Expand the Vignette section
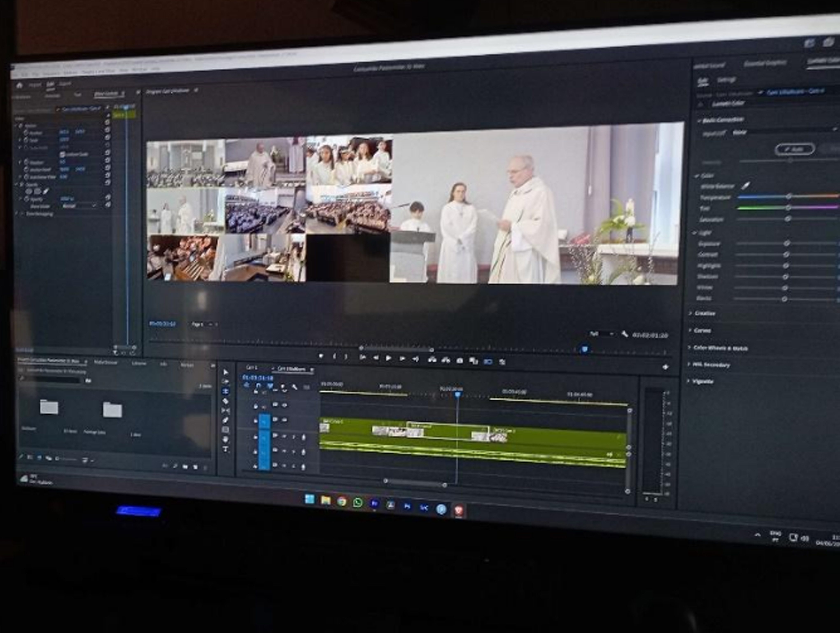Viewport: 840px width, 633px height. 702,381
